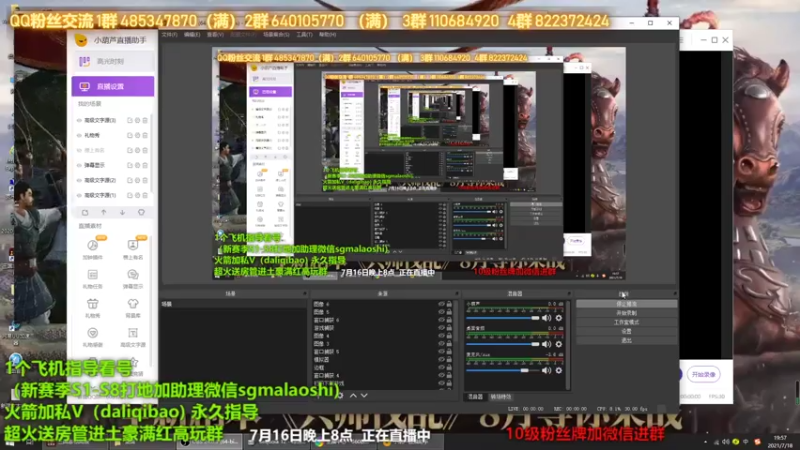Open gear settings for 麦克风/Aux

coord(559,370)
